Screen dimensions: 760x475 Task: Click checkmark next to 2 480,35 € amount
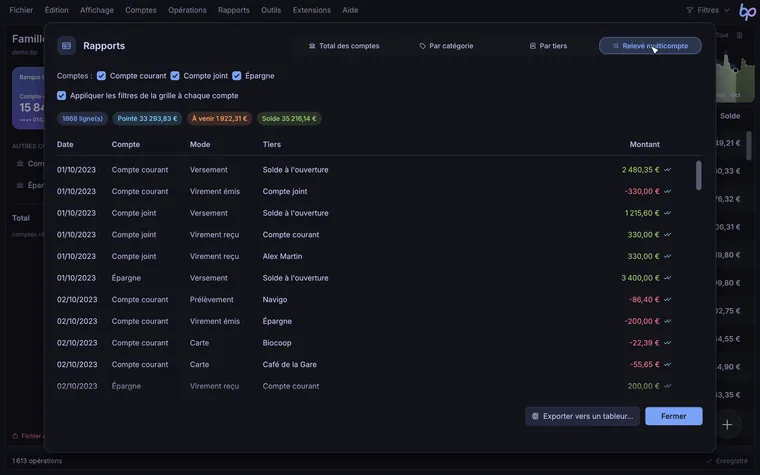click(667, 170)
